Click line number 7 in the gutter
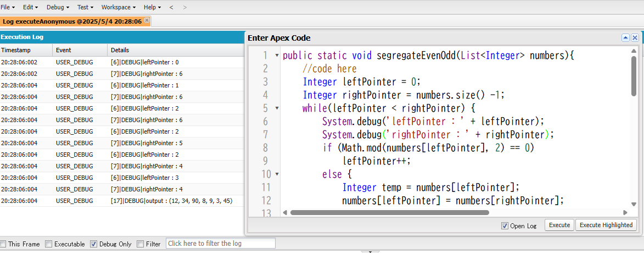Viewport: 644px width, 253px height. (264, 135)
